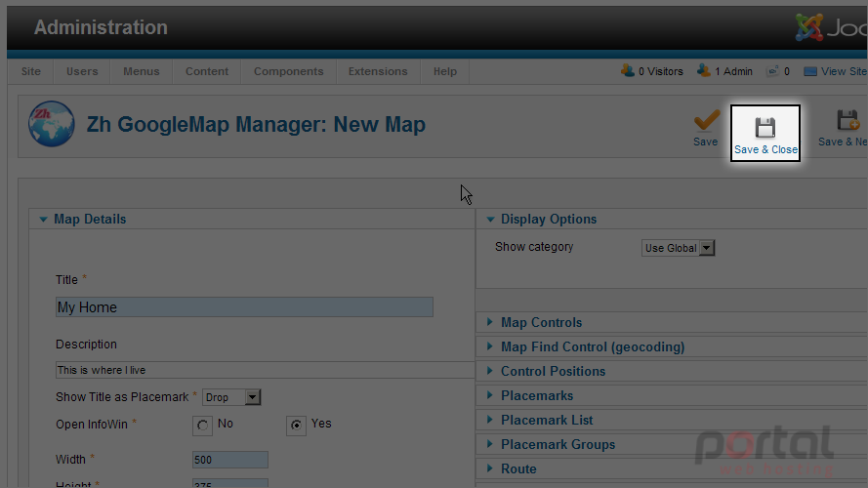Select Yes for Open InfoWin
868x488 pixels.
click(296, 426)
